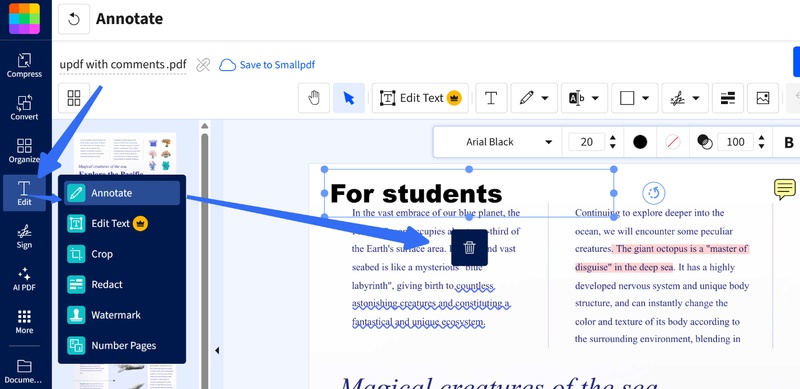Screen dimensions: 800x389
Task: Choose Number Pages from Edit menu
Action: click(122, 346)
